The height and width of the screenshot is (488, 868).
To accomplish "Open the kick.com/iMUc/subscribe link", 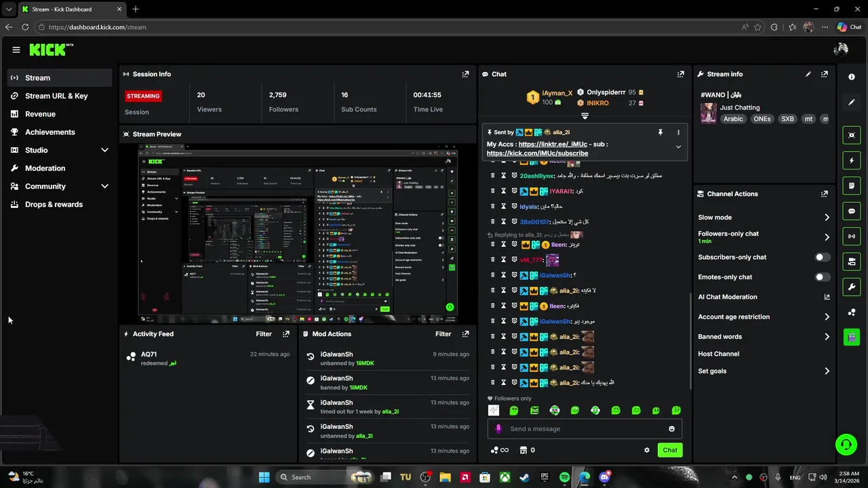I will (537, 153).
